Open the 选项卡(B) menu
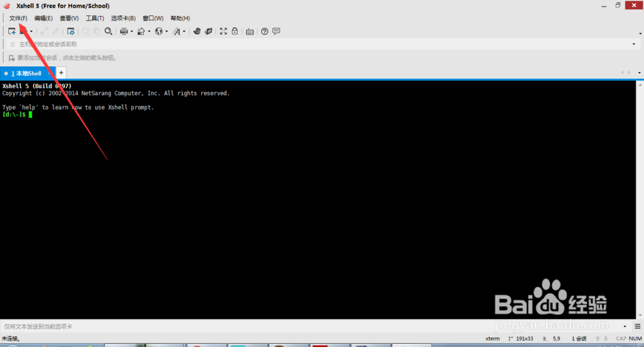 point(123,18)
